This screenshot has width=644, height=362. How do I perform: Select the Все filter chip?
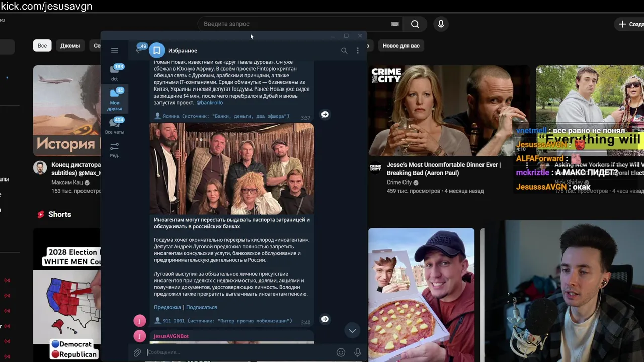coord(42,46)
